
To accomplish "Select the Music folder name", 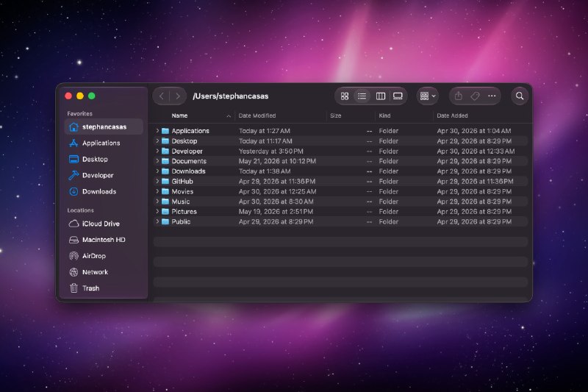I will 181,202.
